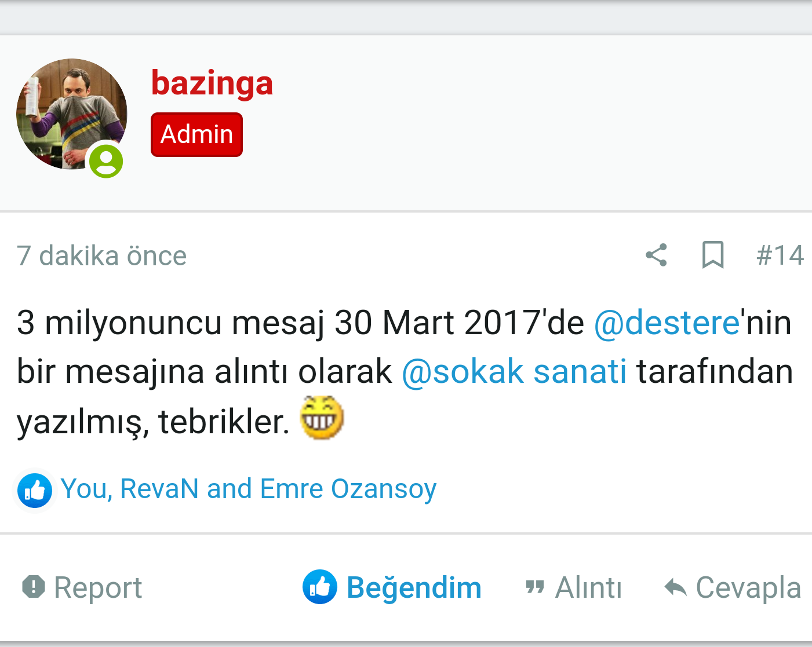Click the blue thumbs-up reaction icon beside You, RevaN

coord(35,490)
